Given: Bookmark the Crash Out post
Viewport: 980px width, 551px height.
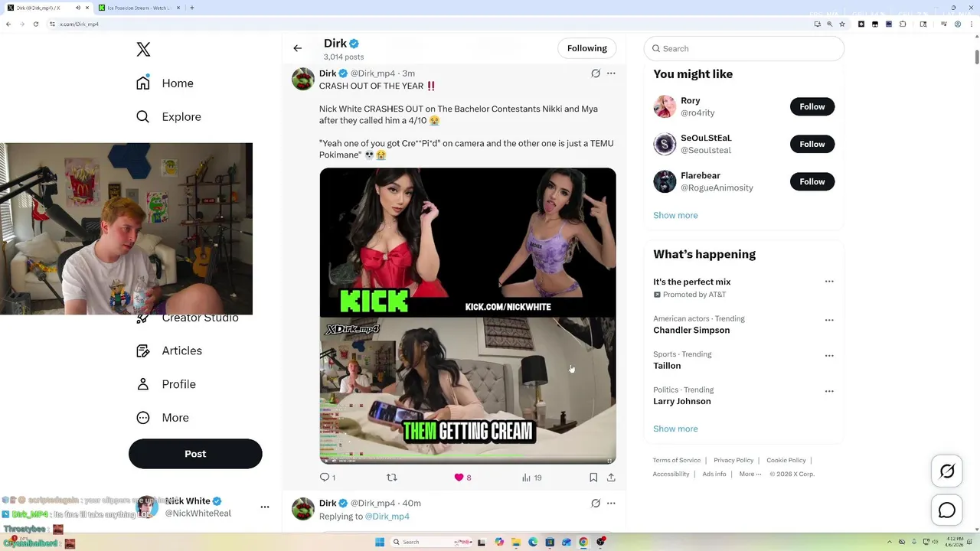Looking at the screenshot, I should pyautogui.click(x=593, y=478).
